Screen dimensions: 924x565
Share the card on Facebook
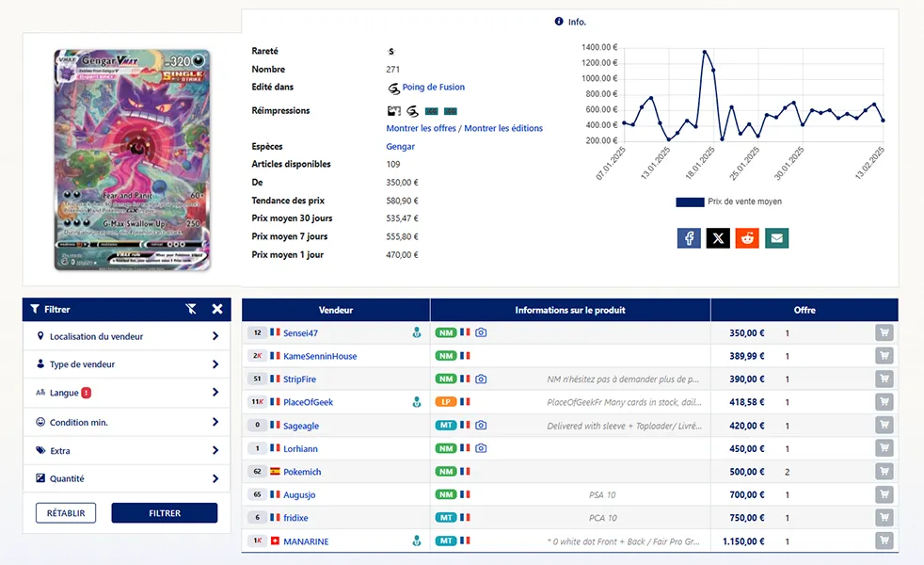689,238
